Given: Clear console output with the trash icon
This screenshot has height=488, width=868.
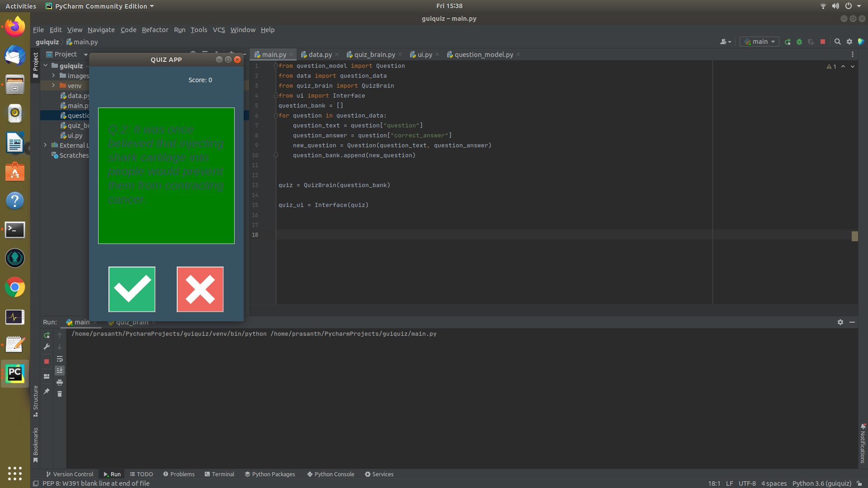Looking at the screenshot, I should [x=60, y=394].
